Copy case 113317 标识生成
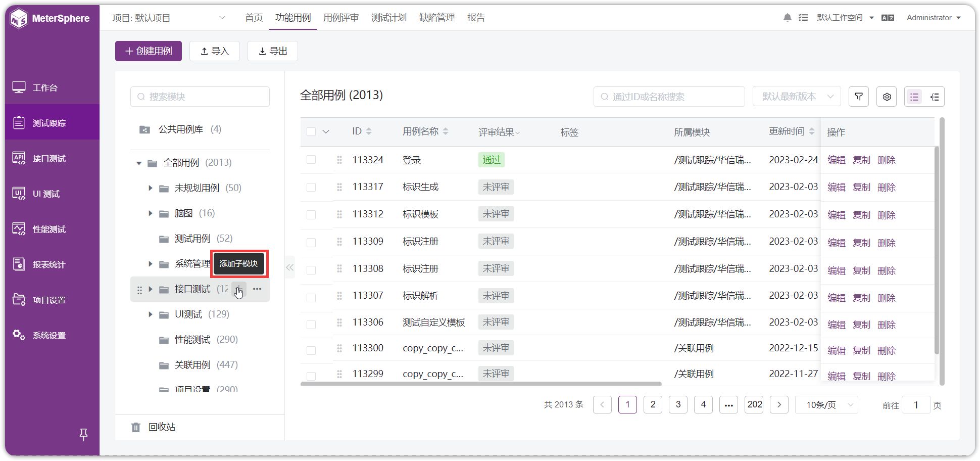This screenshot has height=461, width=980. point(861,188)
